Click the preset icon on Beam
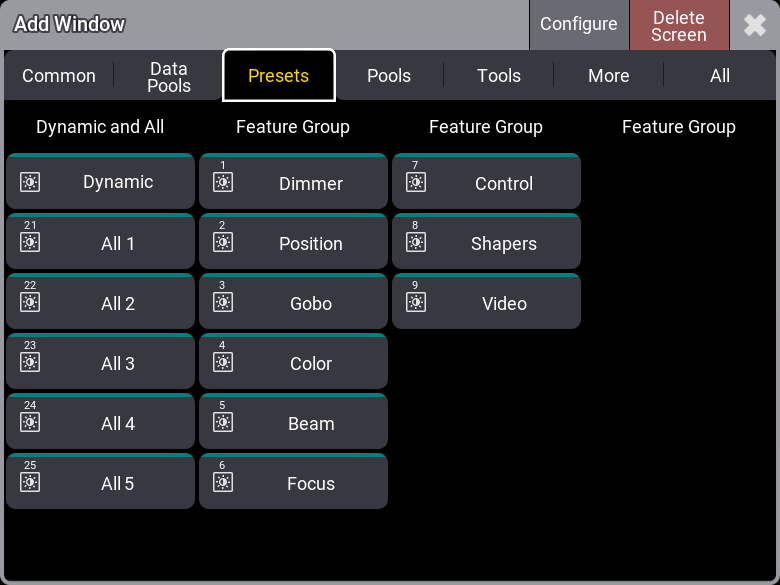 pyautogui.click(x=223, y=422)
